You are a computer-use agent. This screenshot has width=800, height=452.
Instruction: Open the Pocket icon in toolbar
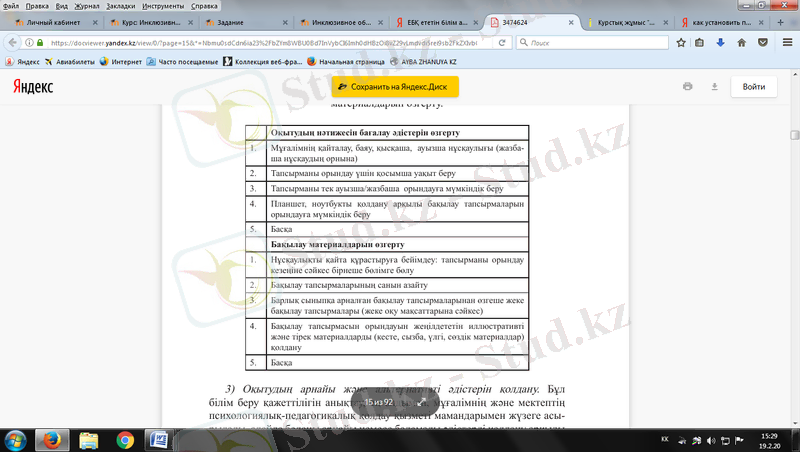[761, 43]
